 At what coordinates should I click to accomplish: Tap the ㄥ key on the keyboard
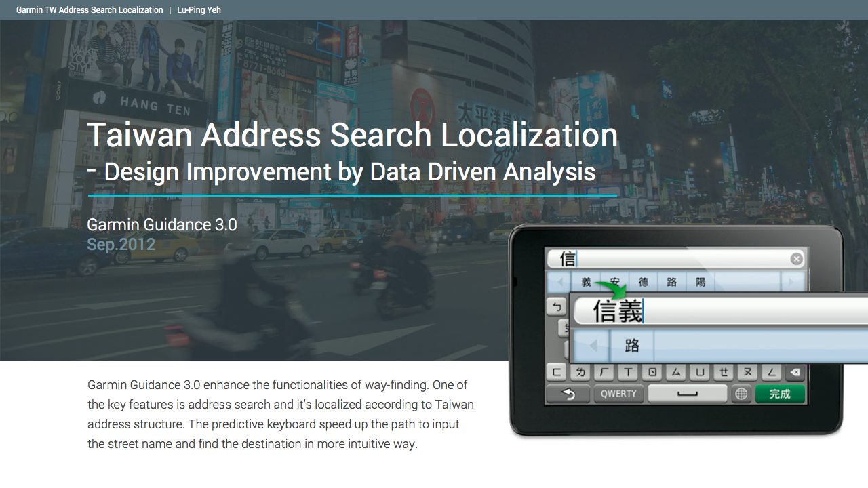click(x=771, y=372)
